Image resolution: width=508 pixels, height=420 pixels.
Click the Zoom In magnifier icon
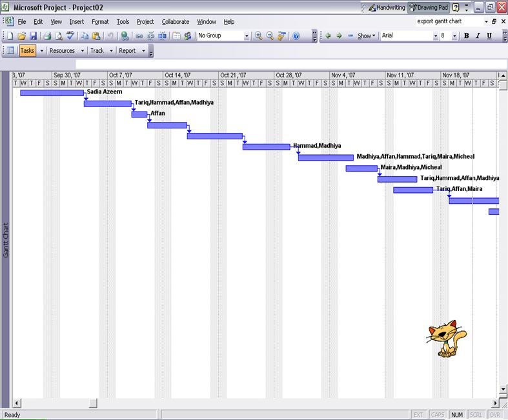coord(259,36)
